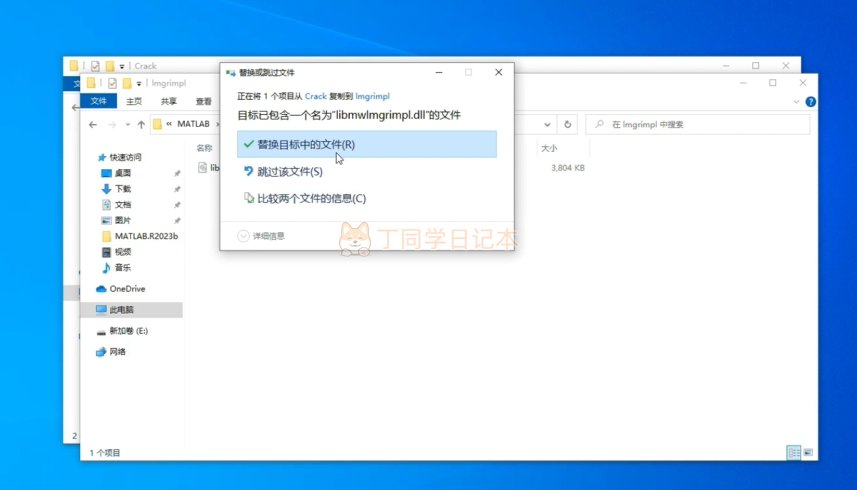Refresh the folder with the reload icon
The height and width of the screenshot is (490, 857).
pyautogui.click(x=568, y=125)
